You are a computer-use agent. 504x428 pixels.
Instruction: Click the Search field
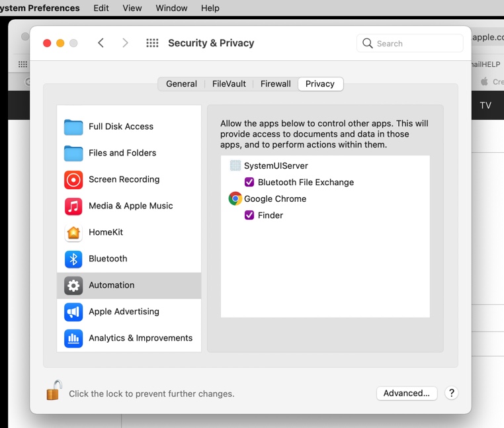coord(410,43)
